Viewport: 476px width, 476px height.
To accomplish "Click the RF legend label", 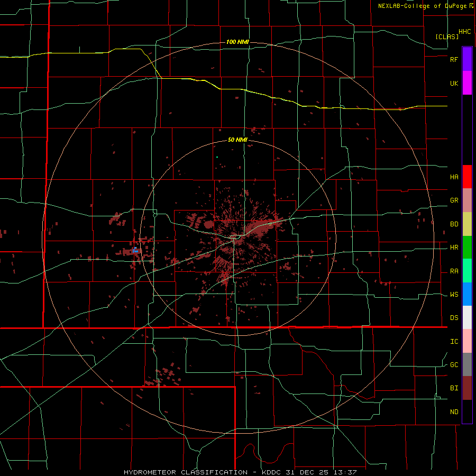I will pyautogui.click(x=454, y=59).
